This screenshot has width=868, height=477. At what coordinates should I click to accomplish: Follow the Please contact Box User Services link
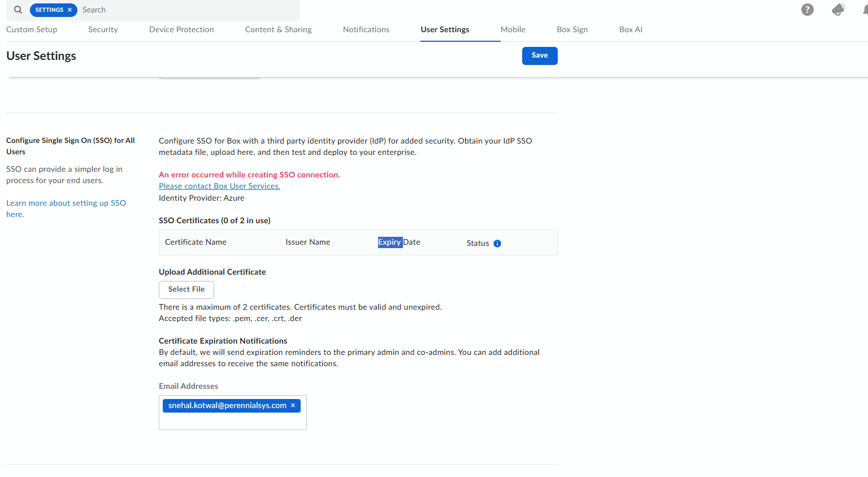click(219, 186)
